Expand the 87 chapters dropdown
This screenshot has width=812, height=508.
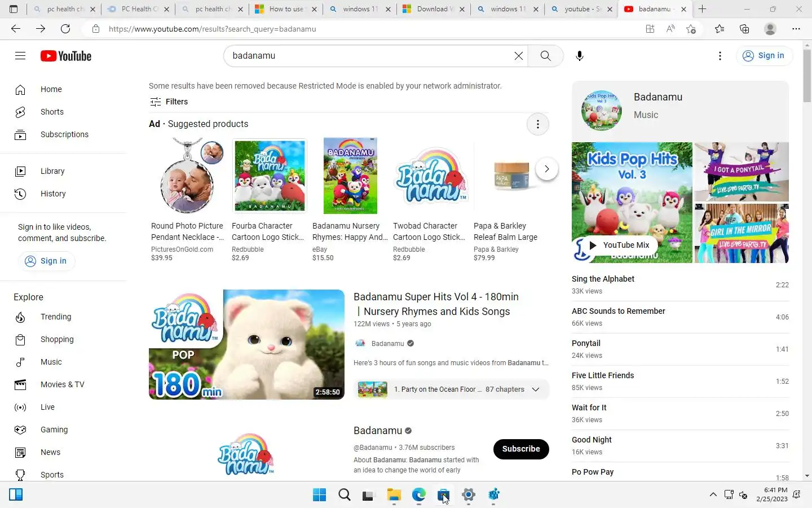point(451,389)
